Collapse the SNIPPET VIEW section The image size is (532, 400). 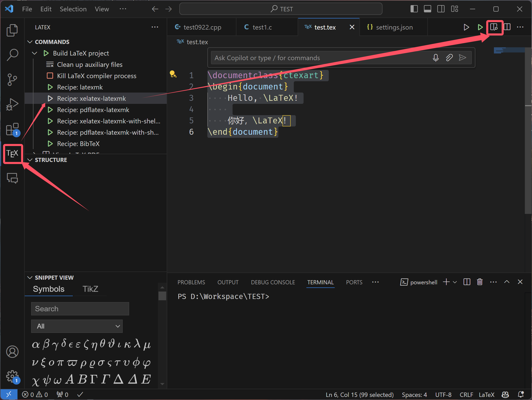tap(30, 278)
